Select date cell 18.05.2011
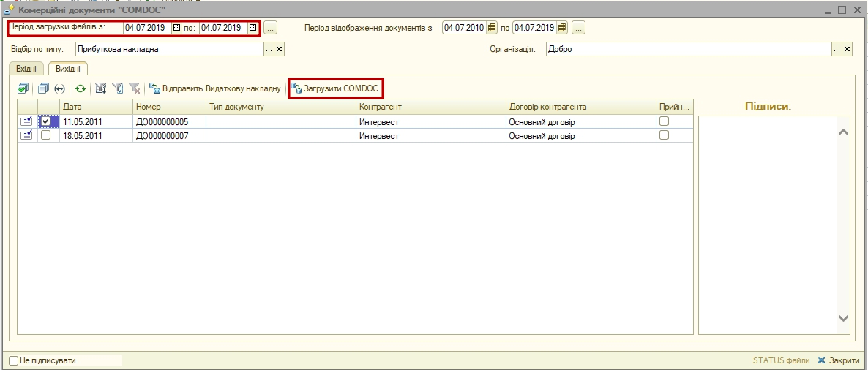Image resolution: width=868 pixels, height=370 pixels. click(97, 135)
